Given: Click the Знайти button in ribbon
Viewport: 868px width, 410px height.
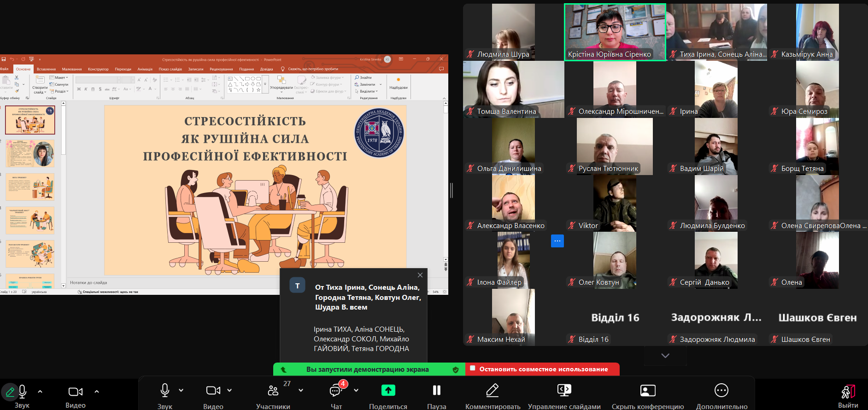Looking at the screenshot, I should click(x=364, y=77).
